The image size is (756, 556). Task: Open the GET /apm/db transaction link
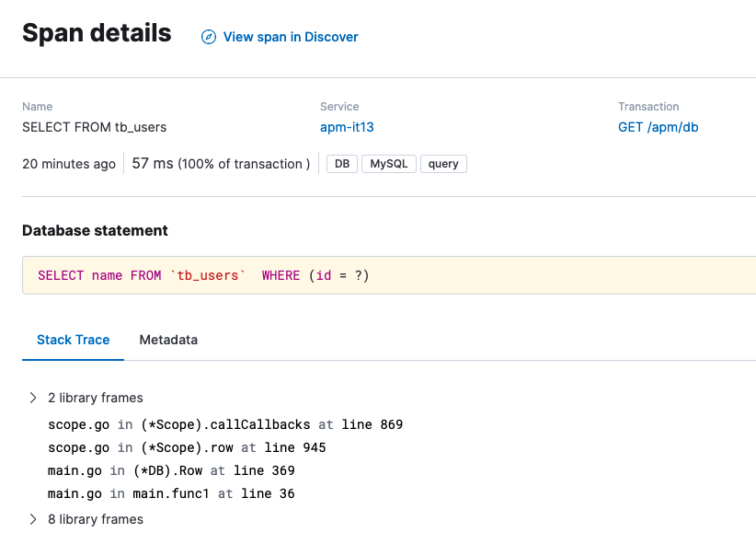click(x=658, y=127)
